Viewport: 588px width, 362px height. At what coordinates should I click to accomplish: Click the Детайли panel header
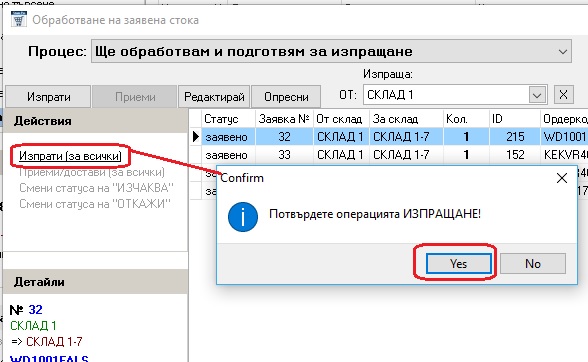point(95,282)
